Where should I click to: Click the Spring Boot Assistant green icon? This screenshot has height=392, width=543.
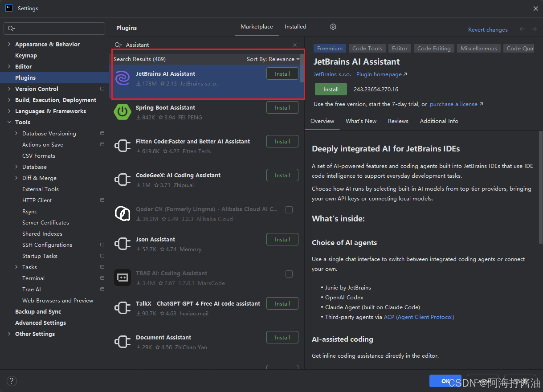pos(122,112)
